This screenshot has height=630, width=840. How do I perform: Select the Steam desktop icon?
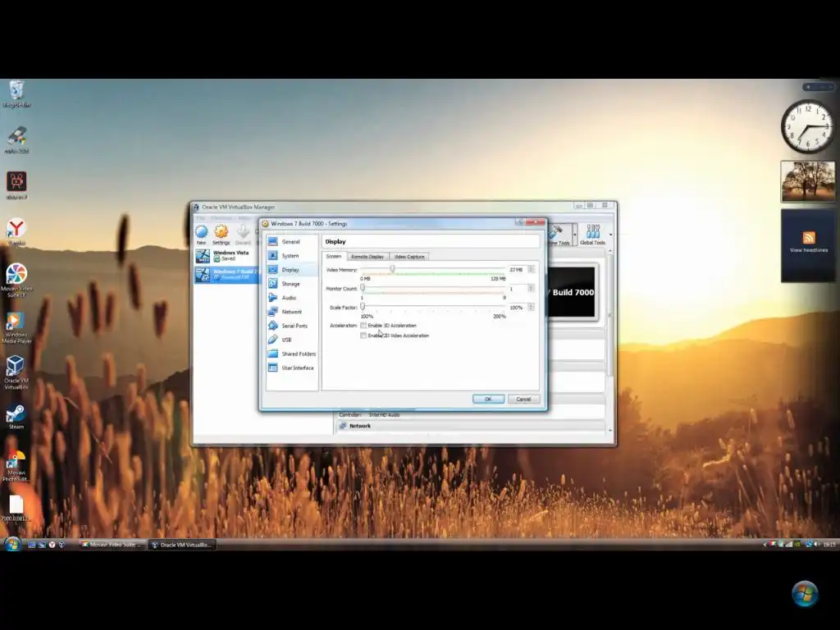pos(16,417)
